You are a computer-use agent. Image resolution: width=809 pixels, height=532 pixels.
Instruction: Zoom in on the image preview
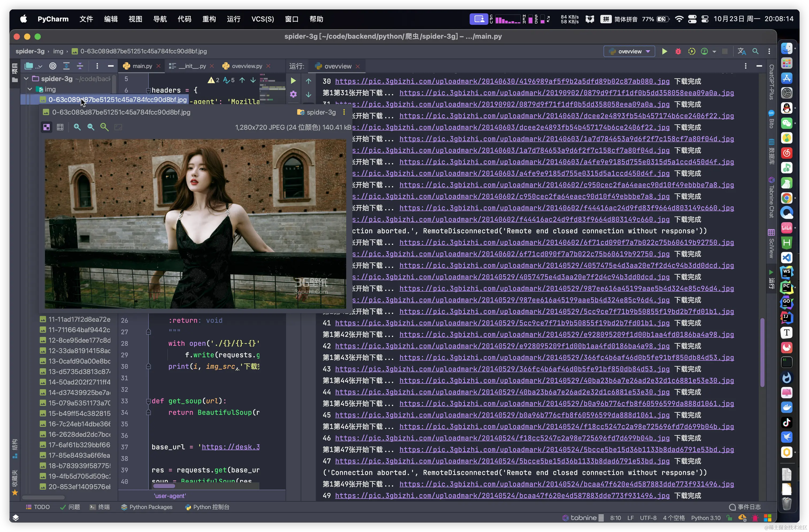77,127
